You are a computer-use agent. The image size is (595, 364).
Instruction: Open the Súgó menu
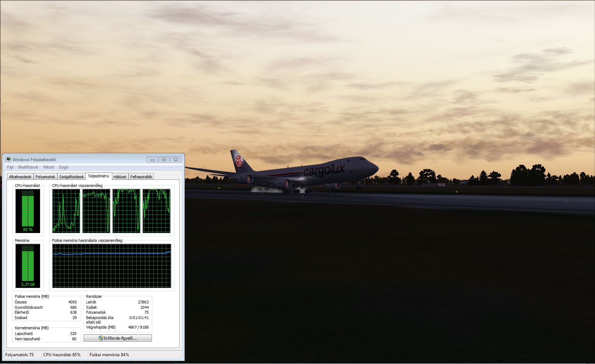[63, 167]
